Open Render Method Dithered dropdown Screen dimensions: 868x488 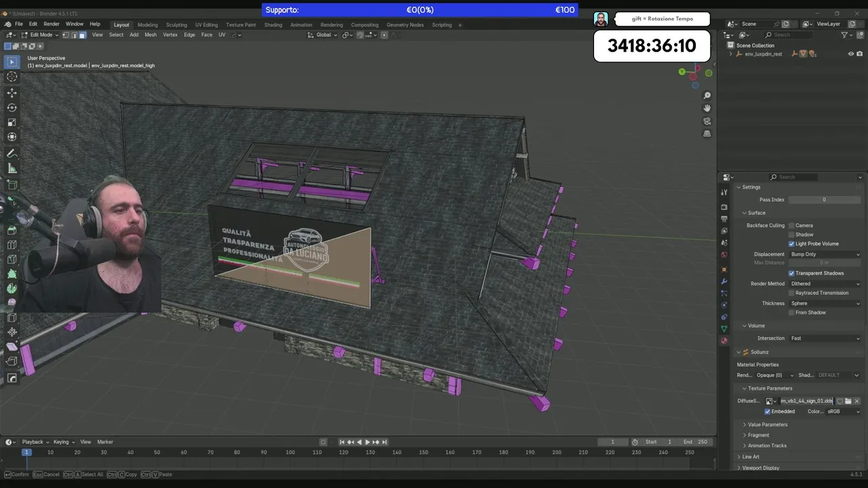(825, 284)
